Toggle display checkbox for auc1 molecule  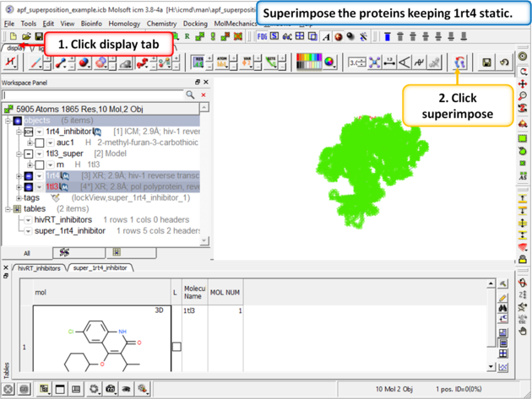click(x=39, y=143)
